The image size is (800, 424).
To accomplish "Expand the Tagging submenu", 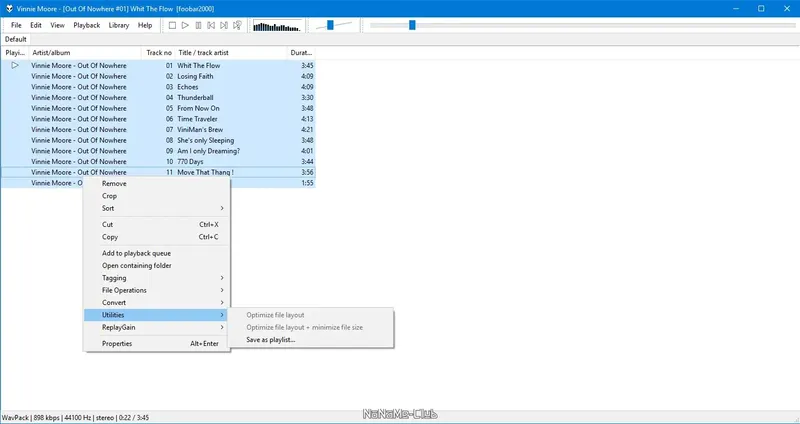I will tap(157, 278).
